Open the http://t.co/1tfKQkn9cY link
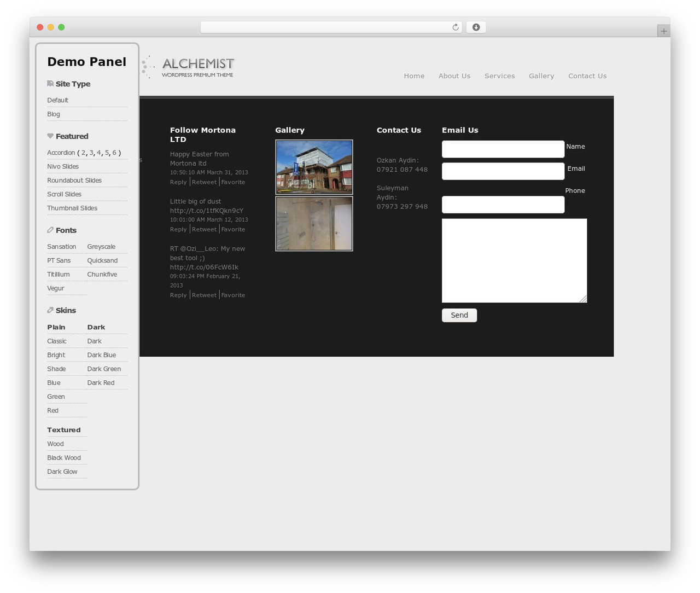The image size is (700, 593). pos(207,211)
